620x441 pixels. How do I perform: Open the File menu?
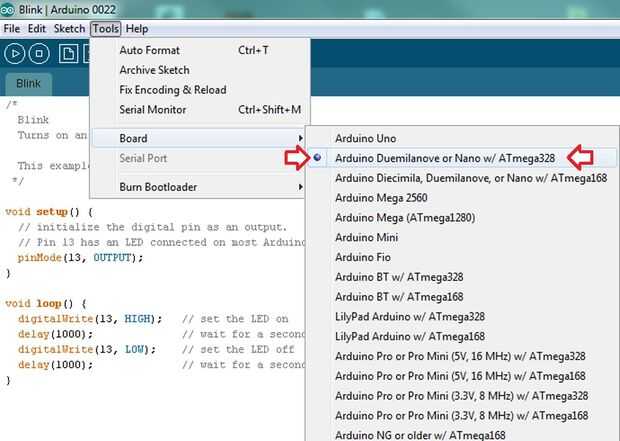pos(11,28)
